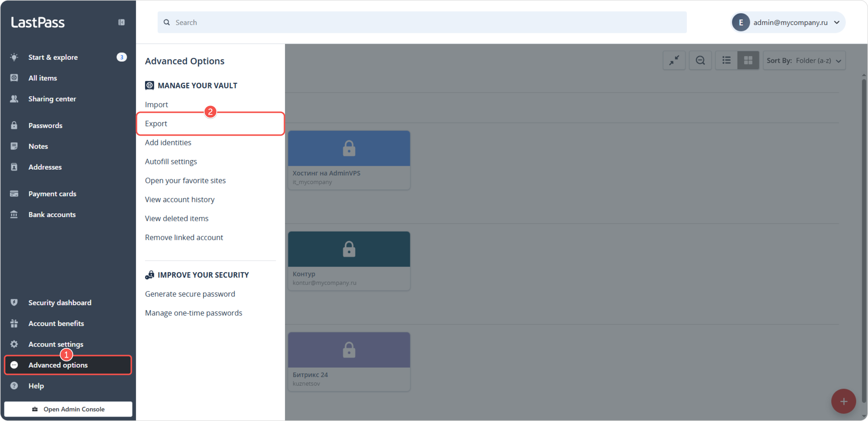Click the Account settings gear icon
Image resolution: width=868 pixels, height=421 pixels.
(14, 344)
